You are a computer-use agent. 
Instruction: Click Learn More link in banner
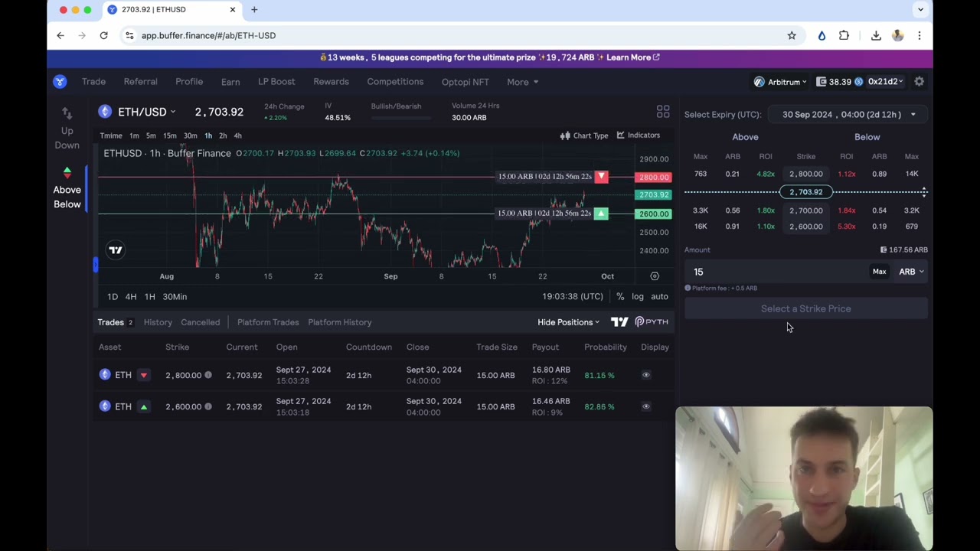[x=633, y=57]
